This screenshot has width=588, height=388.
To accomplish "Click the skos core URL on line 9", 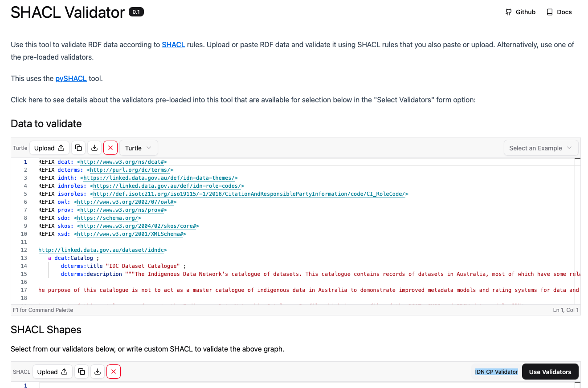I will click(138, 226).
